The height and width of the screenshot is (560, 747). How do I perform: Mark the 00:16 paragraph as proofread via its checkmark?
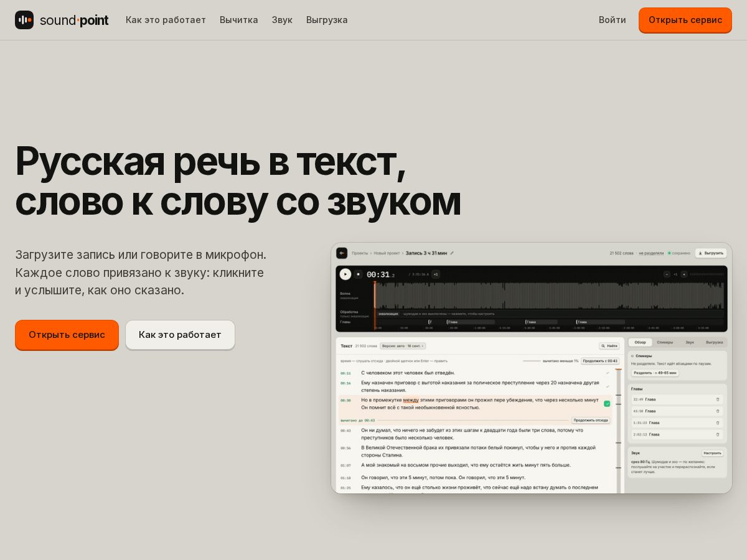[x=608, y=386]
